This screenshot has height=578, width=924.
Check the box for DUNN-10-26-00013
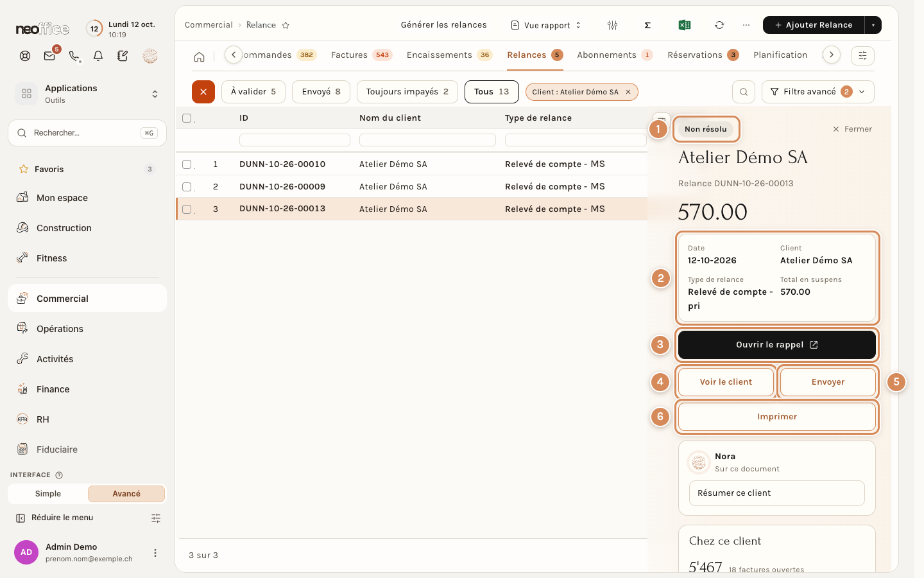click(x=187, y=209)
